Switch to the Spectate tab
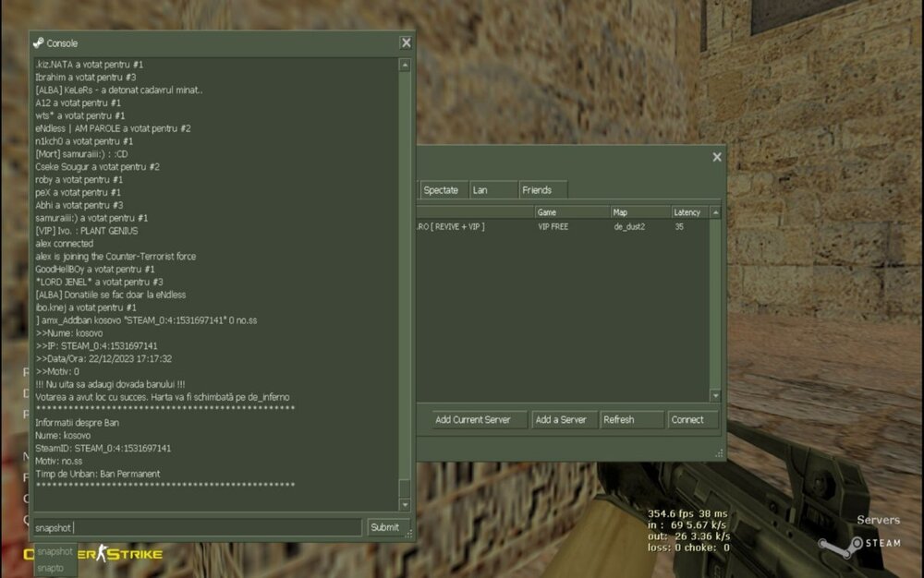 pyautogui.click(x=441, y=190)
